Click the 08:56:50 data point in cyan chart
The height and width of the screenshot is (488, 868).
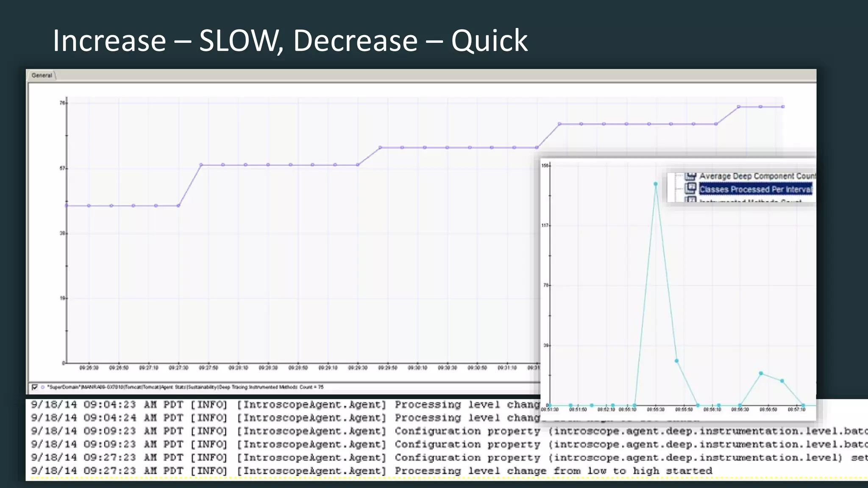[x=761, y=373]
